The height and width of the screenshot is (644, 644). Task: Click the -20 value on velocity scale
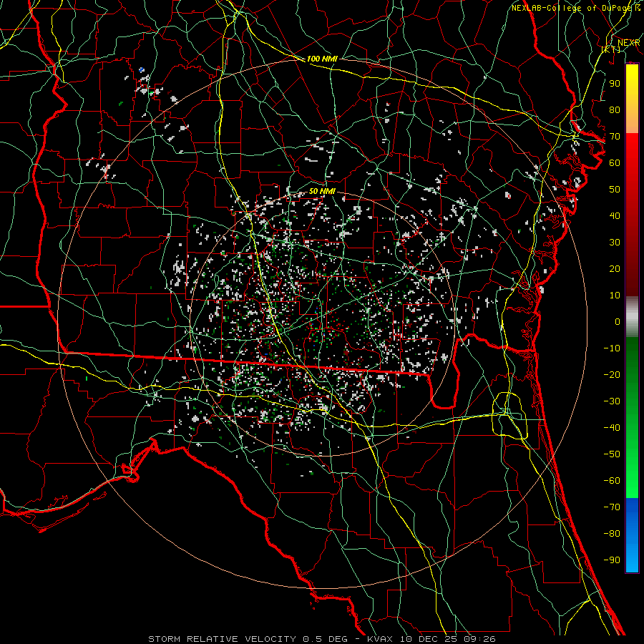pyautogui.click(x=612, y=374)
